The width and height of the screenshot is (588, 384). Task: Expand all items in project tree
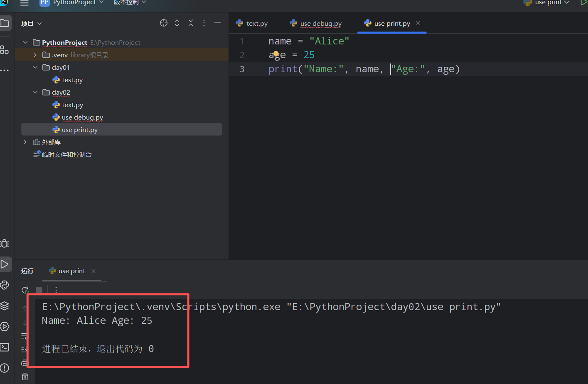pos(177,23)
